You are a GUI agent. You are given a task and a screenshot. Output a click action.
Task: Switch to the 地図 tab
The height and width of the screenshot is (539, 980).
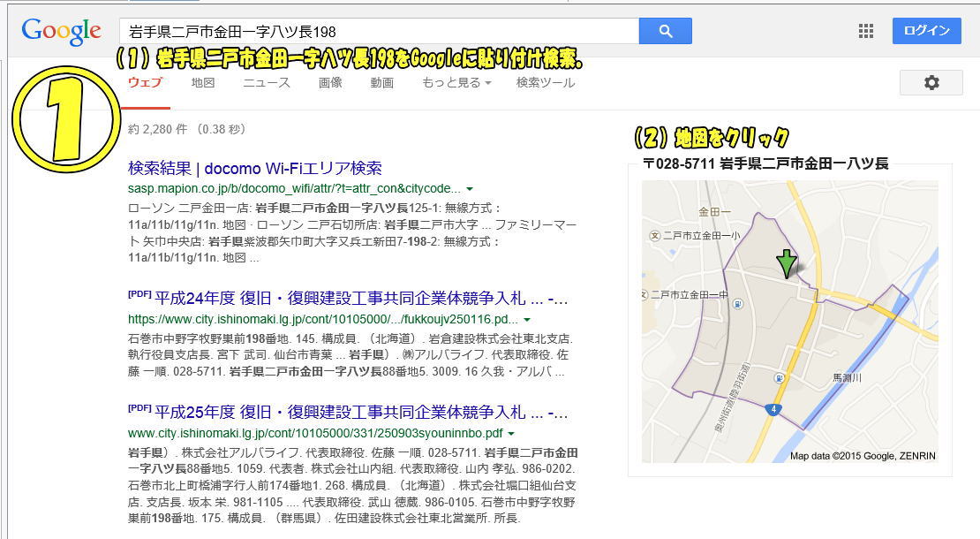click(203, 82)
